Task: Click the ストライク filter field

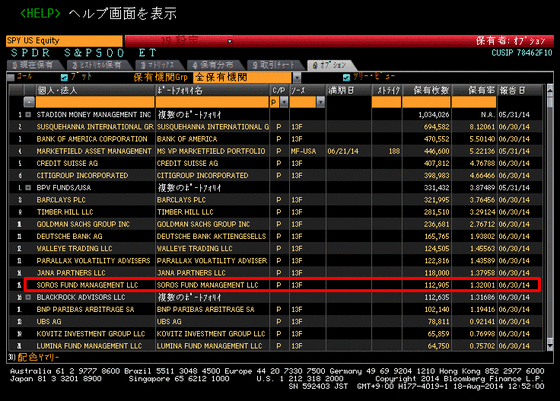Action: [386, 102]
